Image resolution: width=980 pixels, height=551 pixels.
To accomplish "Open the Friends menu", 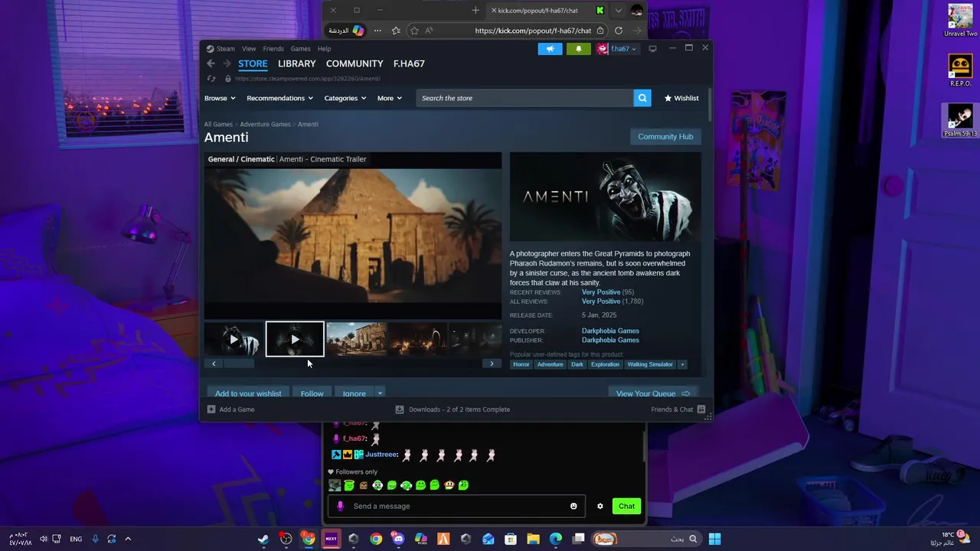I will tap(273, 48).
